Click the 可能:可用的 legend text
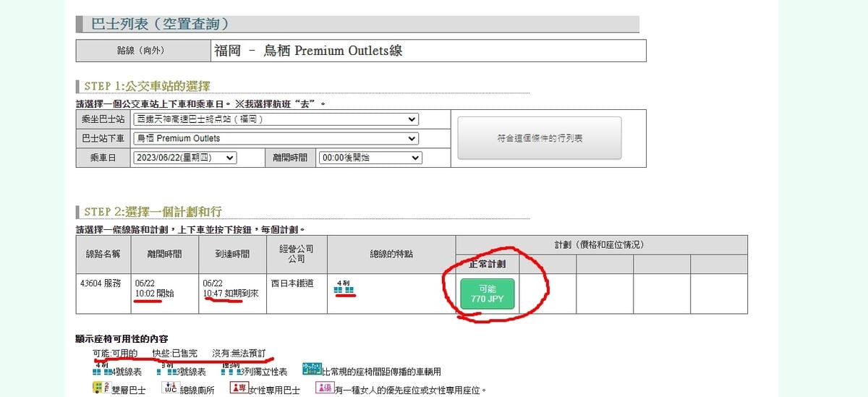This screenshot has width=868, height=397. click(x=115, y=354)
